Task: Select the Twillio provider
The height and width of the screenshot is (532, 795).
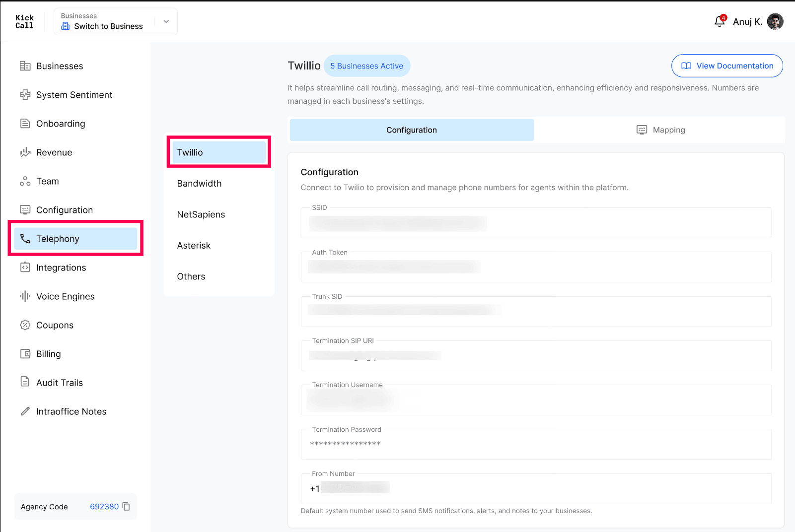Action: (x=219, y=152)
